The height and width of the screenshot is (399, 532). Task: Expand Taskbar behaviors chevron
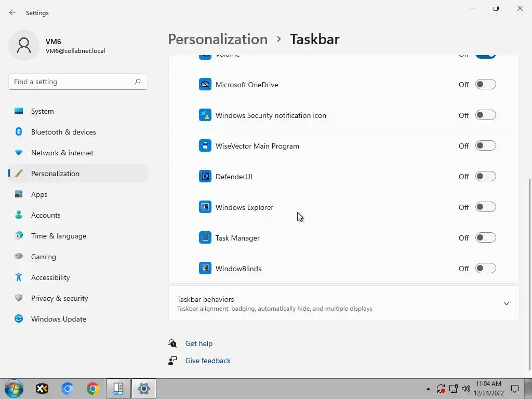[506, 303]
